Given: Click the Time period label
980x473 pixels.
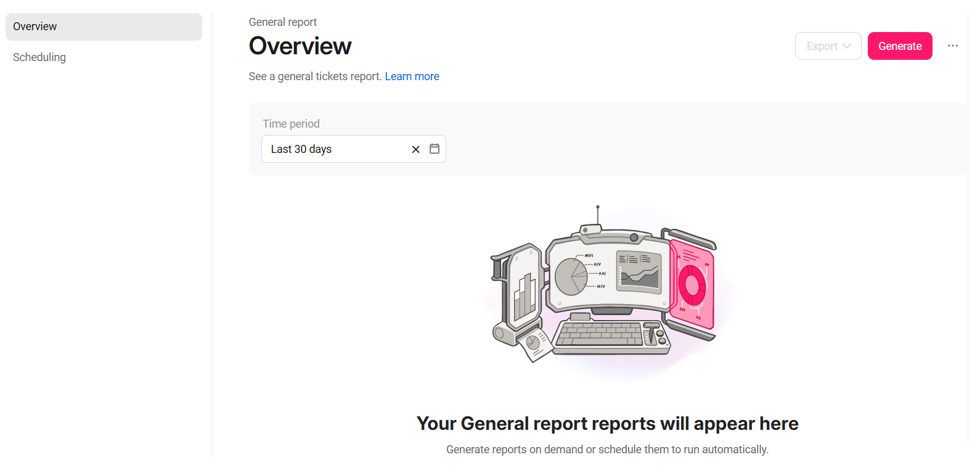Looking at the screenshot, I should pyautogui.click(x=291, y=124).
